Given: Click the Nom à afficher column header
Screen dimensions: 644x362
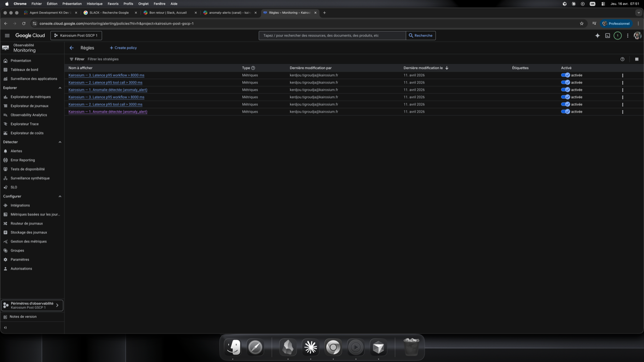Looking at the screenshot, I should (x=80, y=68).
